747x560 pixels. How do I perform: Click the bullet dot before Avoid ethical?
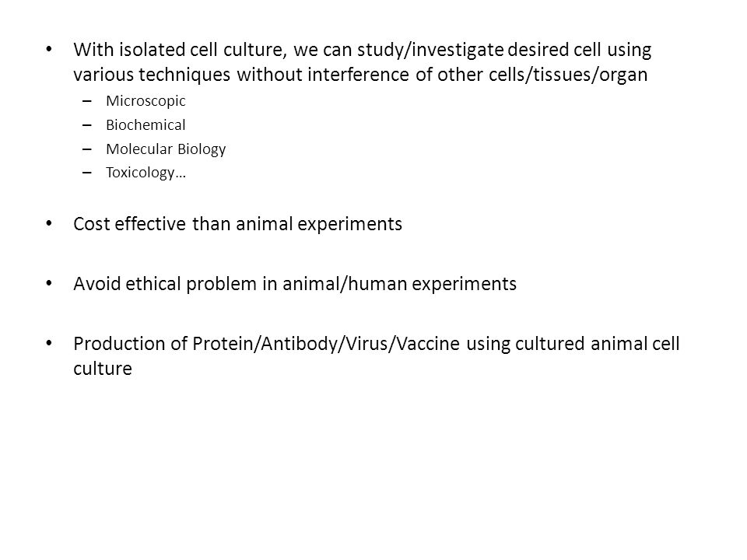click(x=49, y=283)
